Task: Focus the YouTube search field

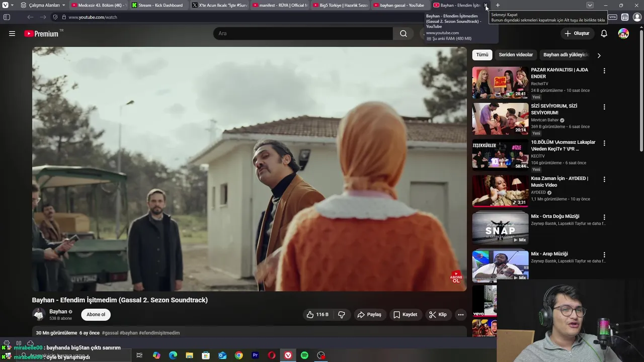Action: (303, 34)
